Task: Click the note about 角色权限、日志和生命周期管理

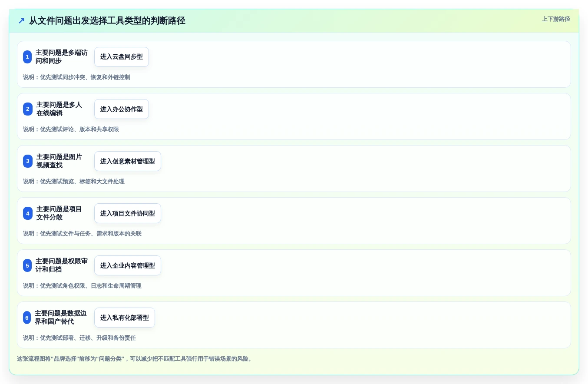Action: click(82, 286)
